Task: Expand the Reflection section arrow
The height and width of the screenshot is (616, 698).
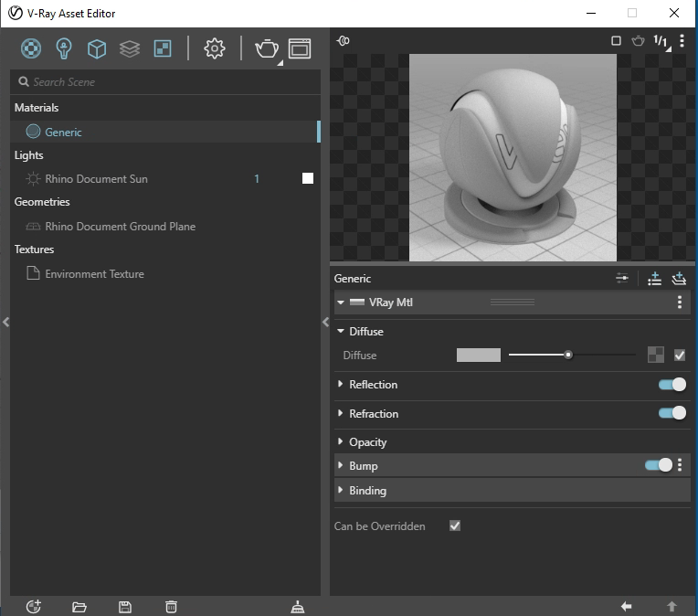Action: (340, 384)
